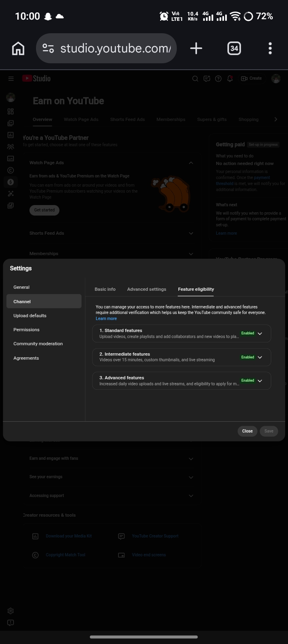The width and height of the screenshot is (288, 644).
Task: Tap the browser home icon
Action: point(18,48)
